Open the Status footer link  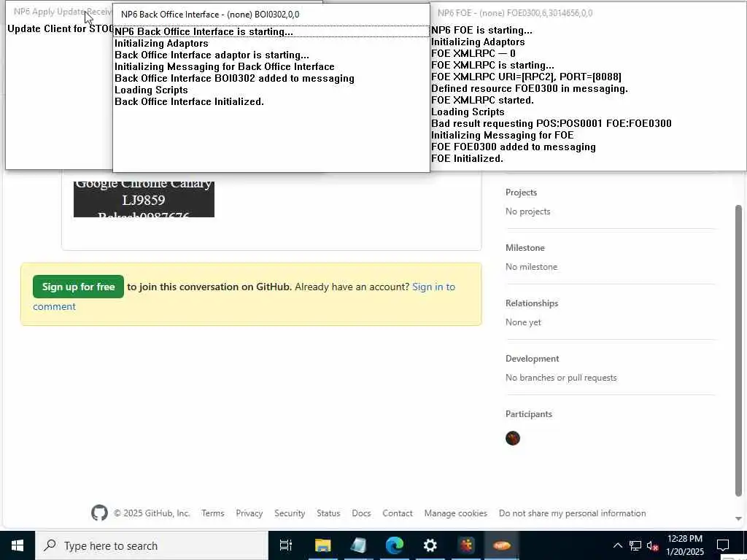(x=328, y=513)
